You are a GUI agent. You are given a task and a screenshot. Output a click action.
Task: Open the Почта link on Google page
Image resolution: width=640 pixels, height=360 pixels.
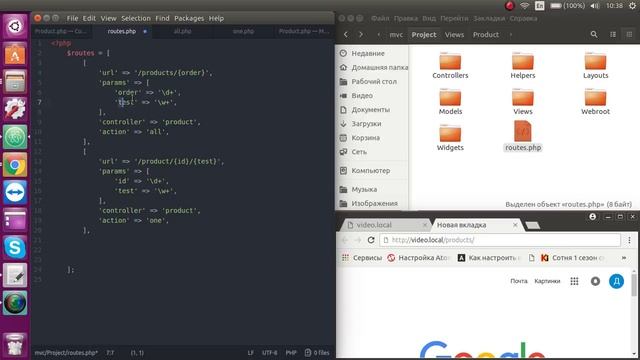tap(519, 281)
